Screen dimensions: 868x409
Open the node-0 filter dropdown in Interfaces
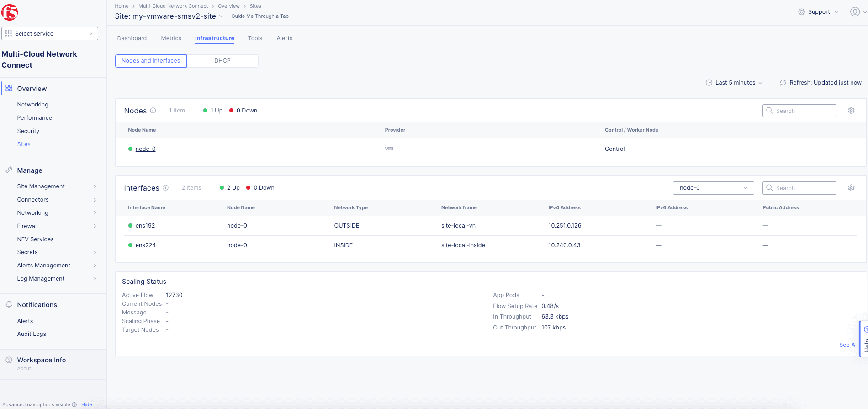tap(713, 188)
